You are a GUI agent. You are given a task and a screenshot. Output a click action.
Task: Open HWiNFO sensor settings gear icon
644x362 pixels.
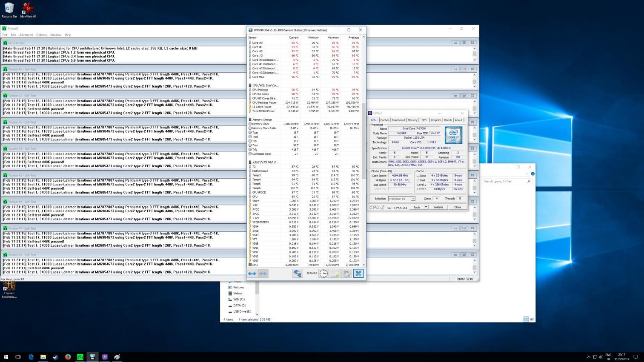(347, 274)
